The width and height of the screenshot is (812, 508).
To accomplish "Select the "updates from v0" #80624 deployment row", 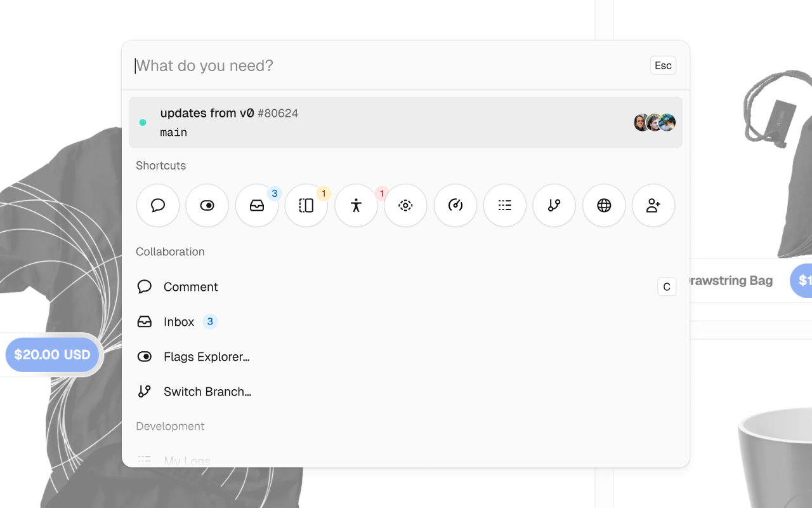I will coord(406,123).
